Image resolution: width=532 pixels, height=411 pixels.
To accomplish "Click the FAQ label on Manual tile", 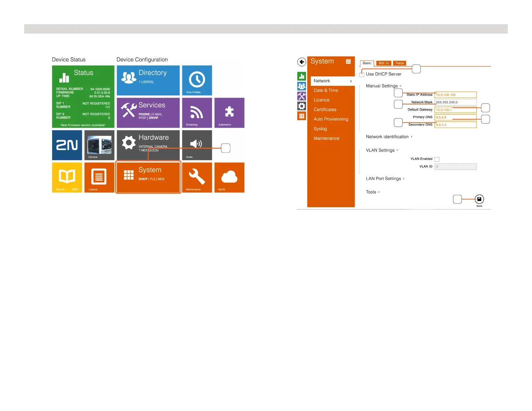I will (x=75, y=189).
